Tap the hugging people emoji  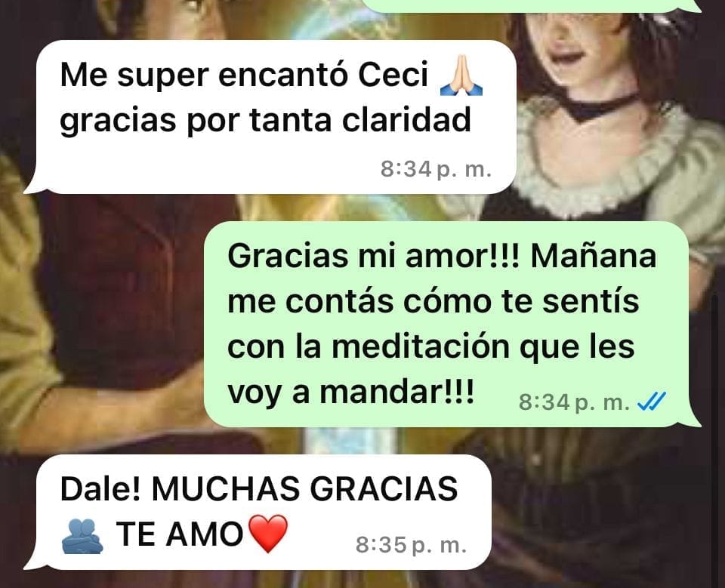[82, 536]
